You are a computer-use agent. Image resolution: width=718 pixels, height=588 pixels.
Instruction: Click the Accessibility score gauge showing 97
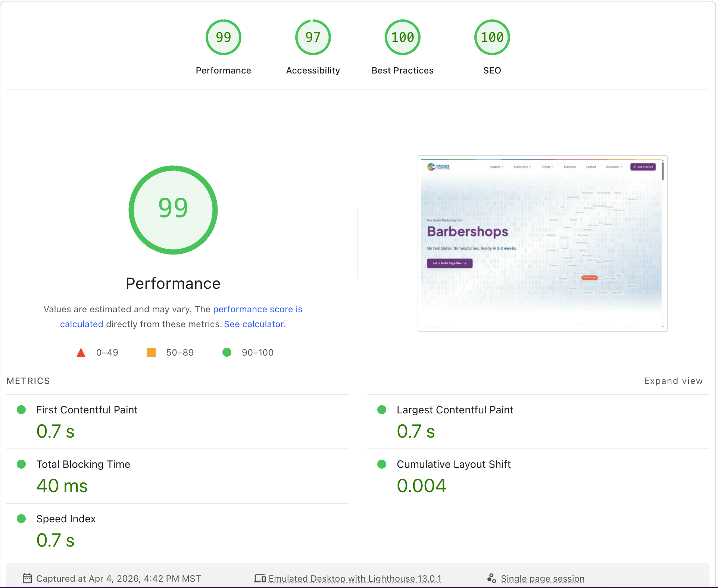(x=313, y=37)
